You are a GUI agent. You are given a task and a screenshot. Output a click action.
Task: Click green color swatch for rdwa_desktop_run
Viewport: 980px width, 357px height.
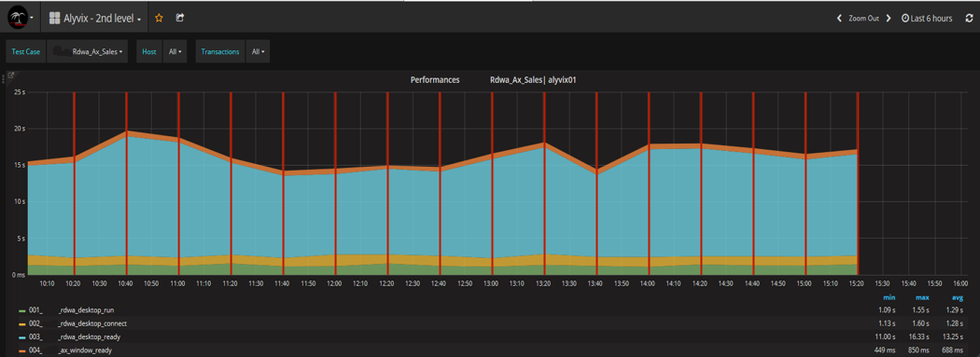tap(22, 310)
